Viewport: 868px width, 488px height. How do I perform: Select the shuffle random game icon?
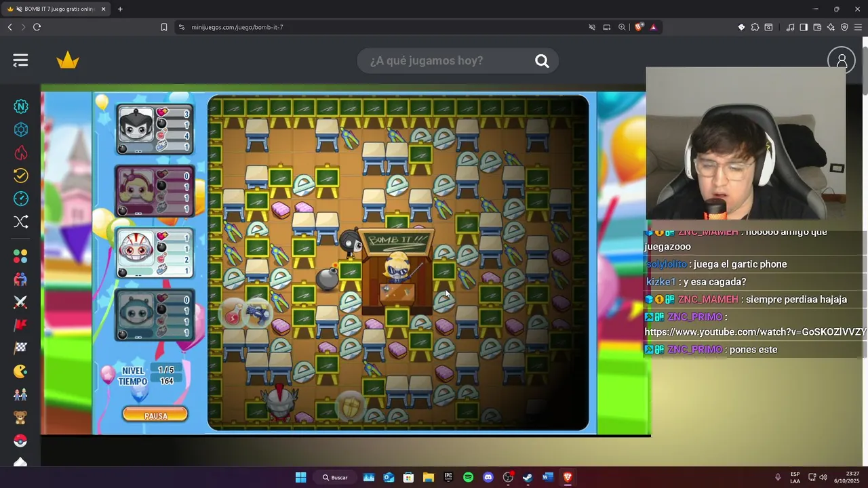pyautogui.click(x=21, y=222)
